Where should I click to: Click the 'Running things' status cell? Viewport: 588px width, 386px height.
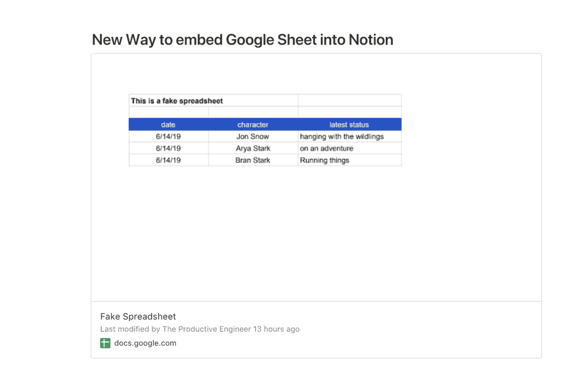pyautogui.click(x=349, y=160)
